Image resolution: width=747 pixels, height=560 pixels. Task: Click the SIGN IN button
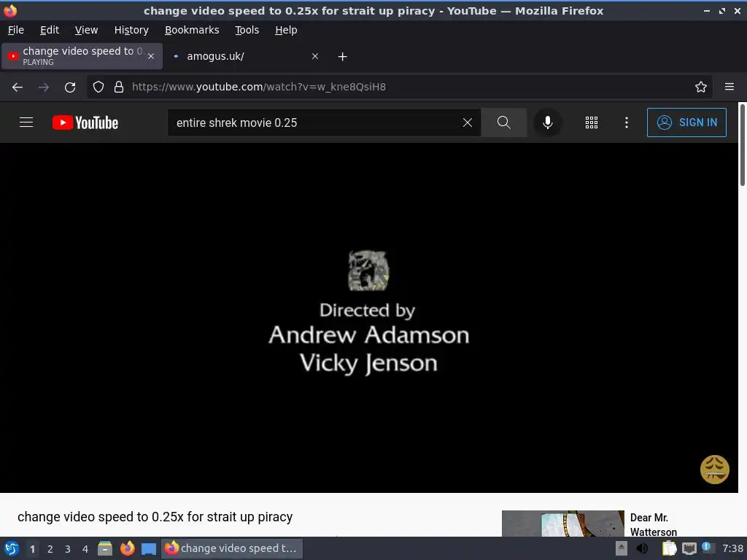tap(686, 122)
